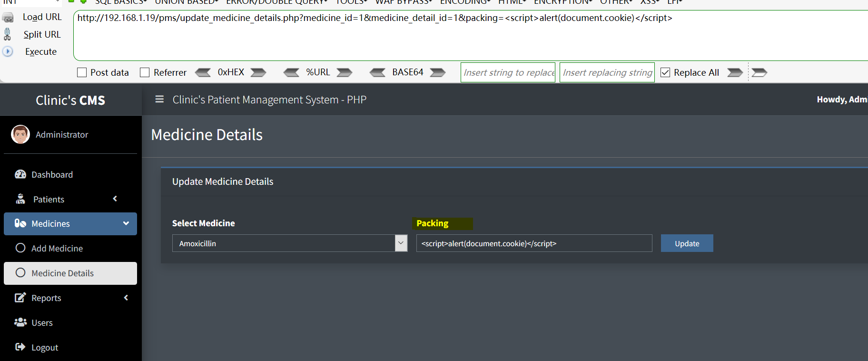Click the left arrow before BASE64

377,72
